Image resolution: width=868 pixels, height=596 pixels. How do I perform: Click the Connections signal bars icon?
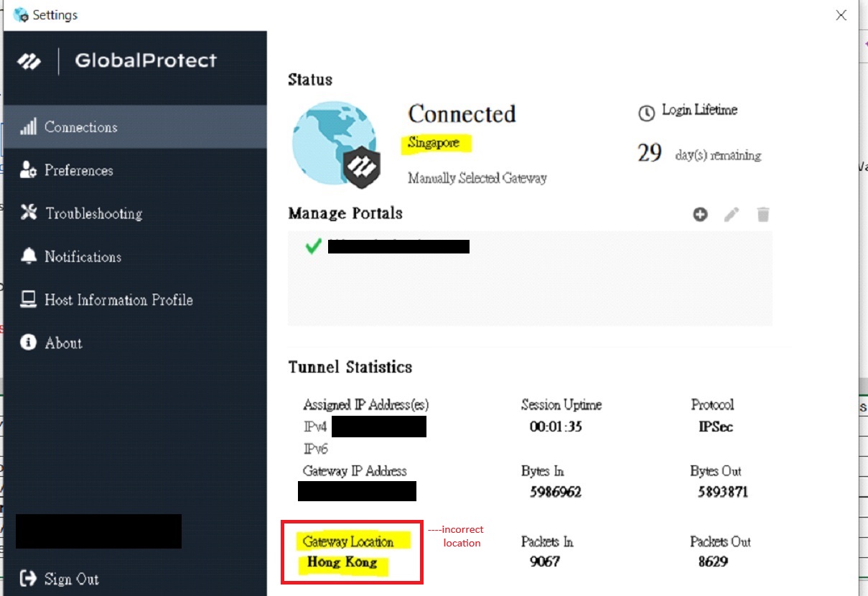[28, 127]
